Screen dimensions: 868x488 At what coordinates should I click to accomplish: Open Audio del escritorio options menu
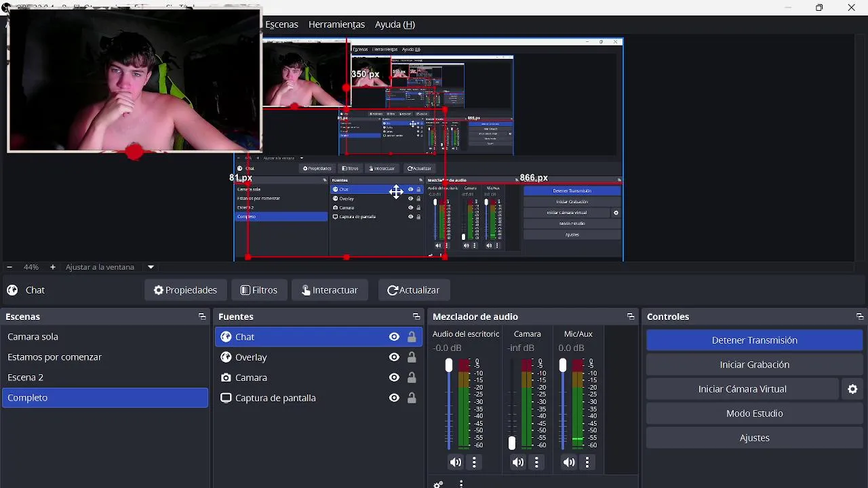(x=474, y=462)
